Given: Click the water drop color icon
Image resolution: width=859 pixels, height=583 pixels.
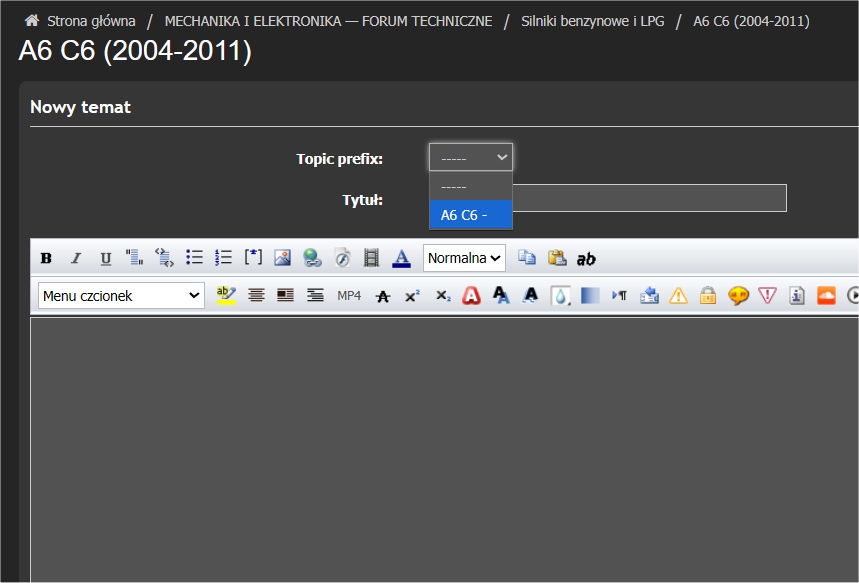Looking at the screenshot, I should pos(560,296).
